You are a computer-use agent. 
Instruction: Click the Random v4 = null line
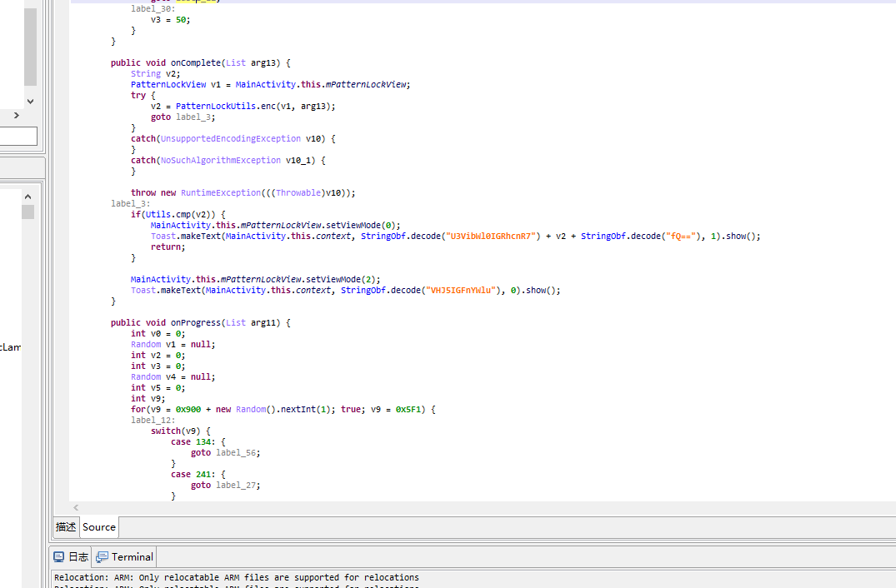pos(173,376)
